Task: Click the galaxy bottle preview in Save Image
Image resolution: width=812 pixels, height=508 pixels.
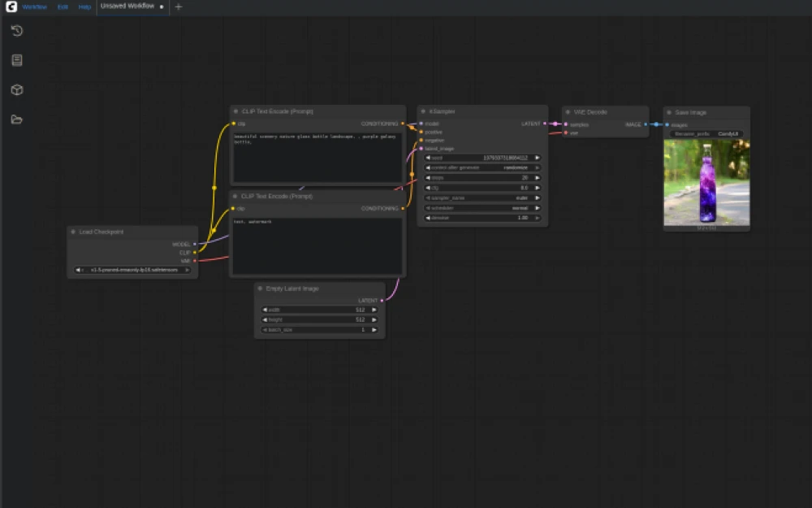Action: tap(706, 180)
